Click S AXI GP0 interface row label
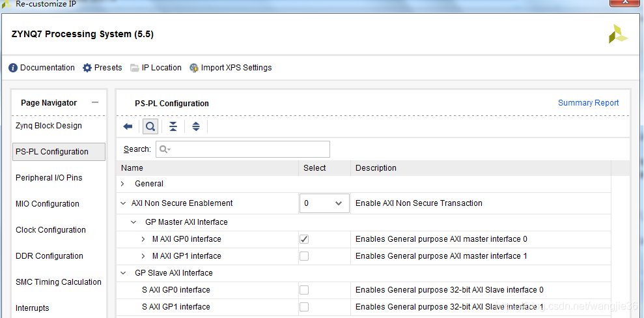 (176, 290)
